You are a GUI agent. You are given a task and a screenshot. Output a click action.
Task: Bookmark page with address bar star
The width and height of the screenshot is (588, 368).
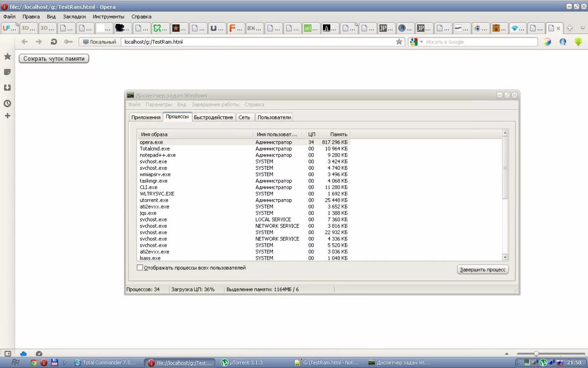(x=399, y=42)
